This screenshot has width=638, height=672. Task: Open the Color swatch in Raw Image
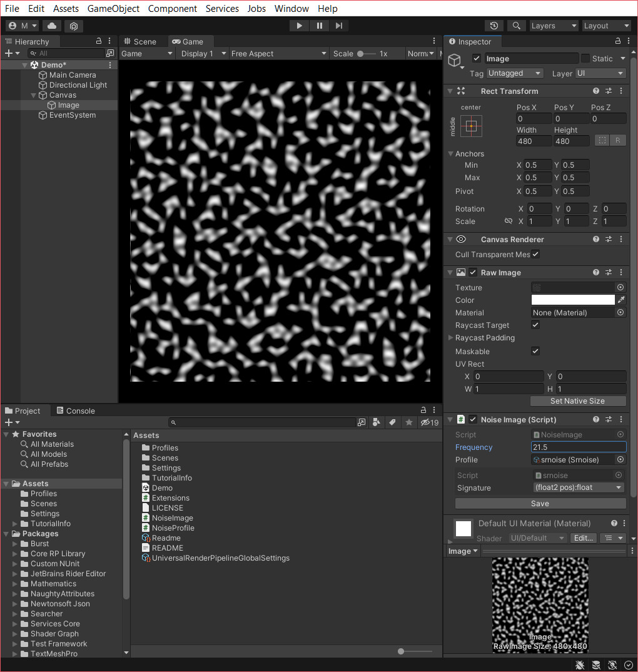click(x=574, y=300)
